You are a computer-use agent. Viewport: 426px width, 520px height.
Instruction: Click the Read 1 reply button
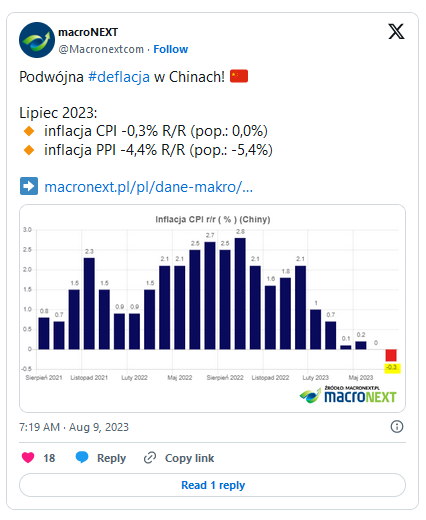pyautogui.click(x=212, y=485)
